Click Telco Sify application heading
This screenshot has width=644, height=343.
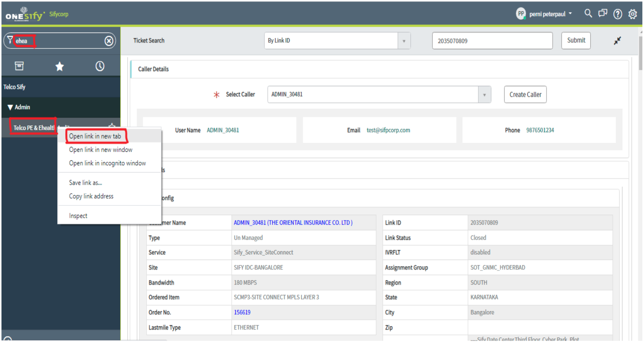point(14,87)
